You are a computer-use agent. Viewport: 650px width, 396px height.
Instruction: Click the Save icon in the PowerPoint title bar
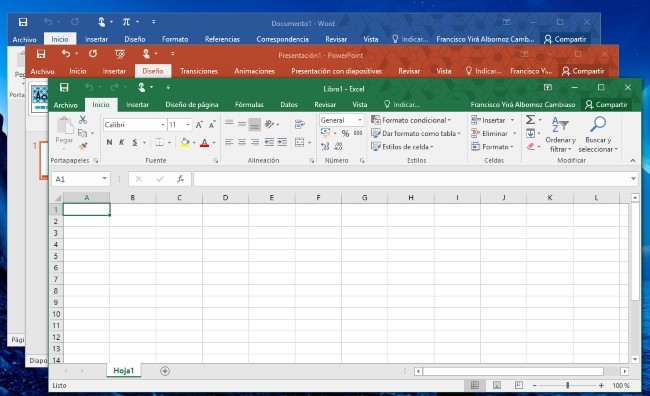click(x=41, y=54)
